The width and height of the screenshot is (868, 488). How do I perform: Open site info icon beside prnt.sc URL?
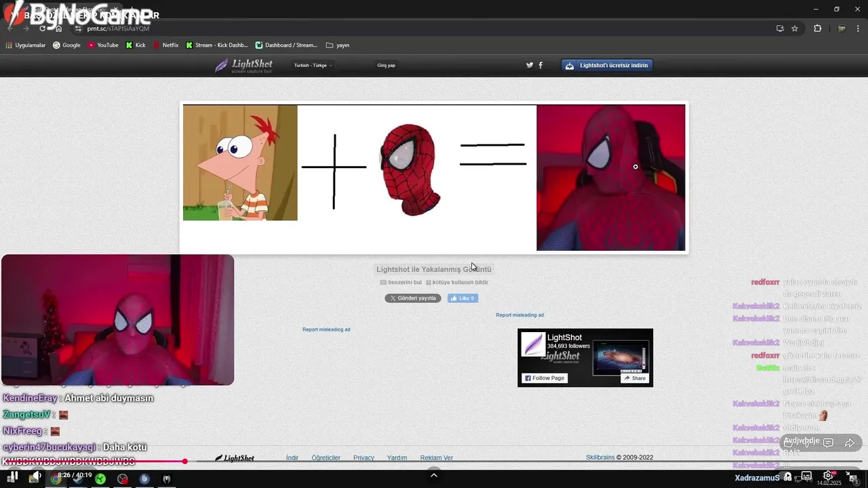click(78, 28)
